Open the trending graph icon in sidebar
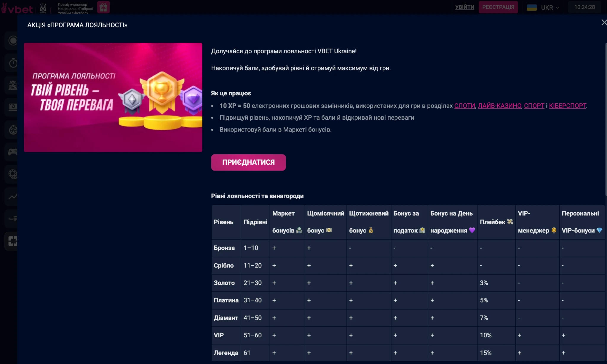 point(13,196)
